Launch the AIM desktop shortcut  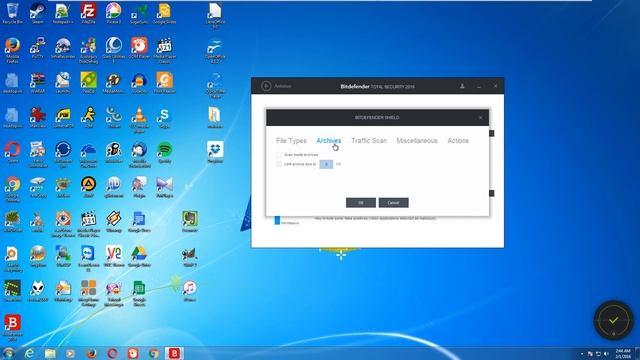click(x=88, y=118)
